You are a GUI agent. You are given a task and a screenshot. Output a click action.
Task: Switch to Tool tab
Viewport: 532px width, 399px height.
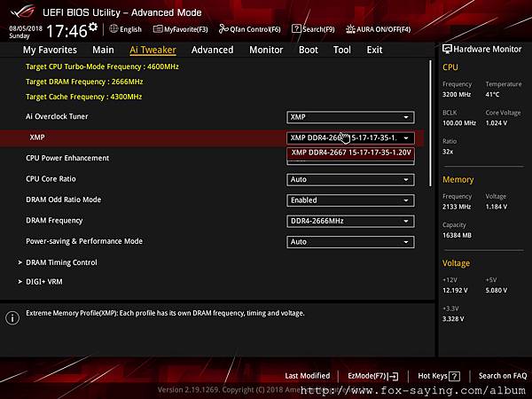tap(342, 50)
